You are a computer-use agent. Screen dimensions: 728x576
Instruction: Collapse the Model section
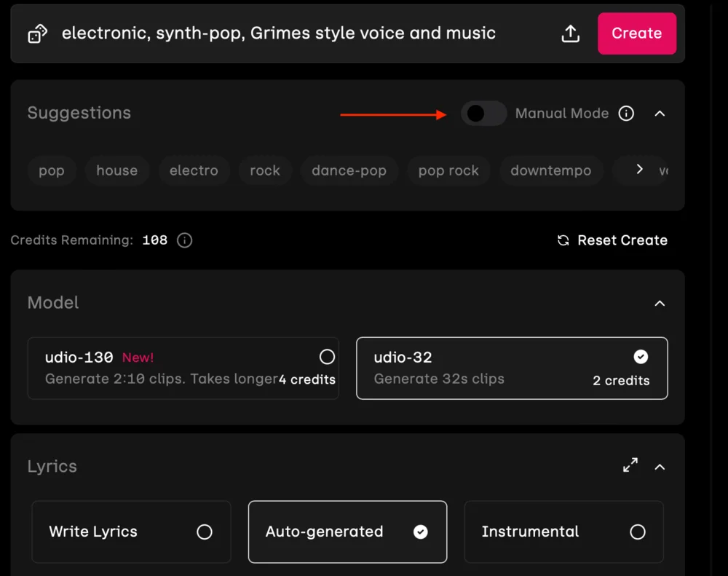[660, 303]
